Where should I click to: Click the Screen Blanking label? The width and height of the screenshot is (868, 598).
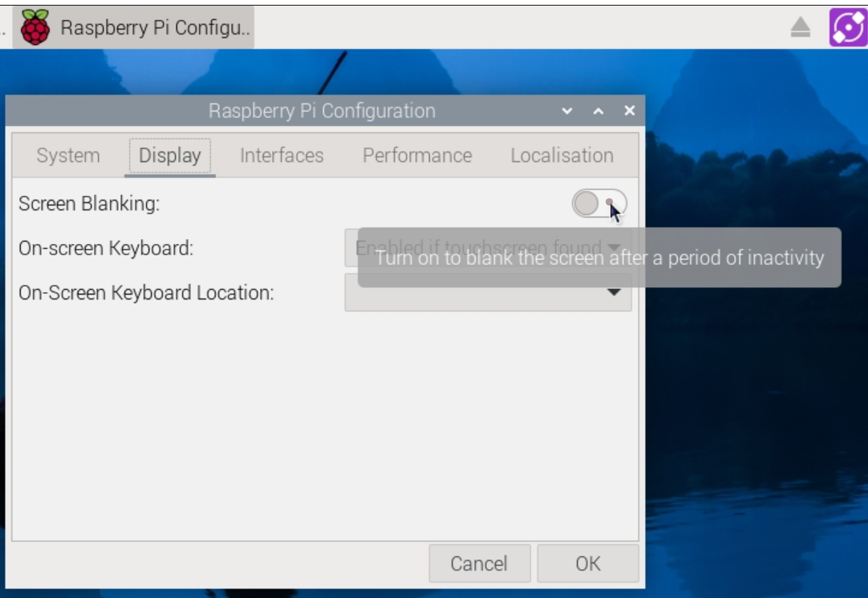pyautogui.click(x=89, y=204)
